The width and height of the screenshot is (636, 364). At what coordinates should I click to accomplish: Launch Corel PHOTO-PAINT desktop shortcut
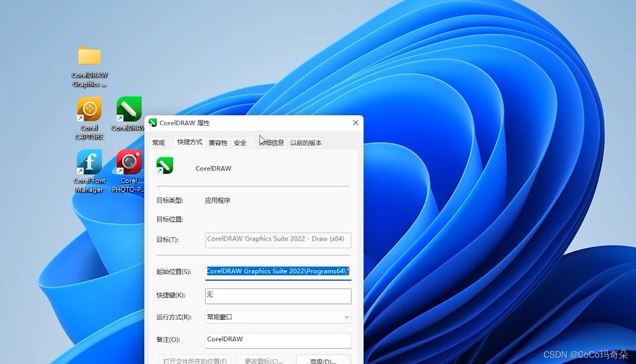(129, 172)
